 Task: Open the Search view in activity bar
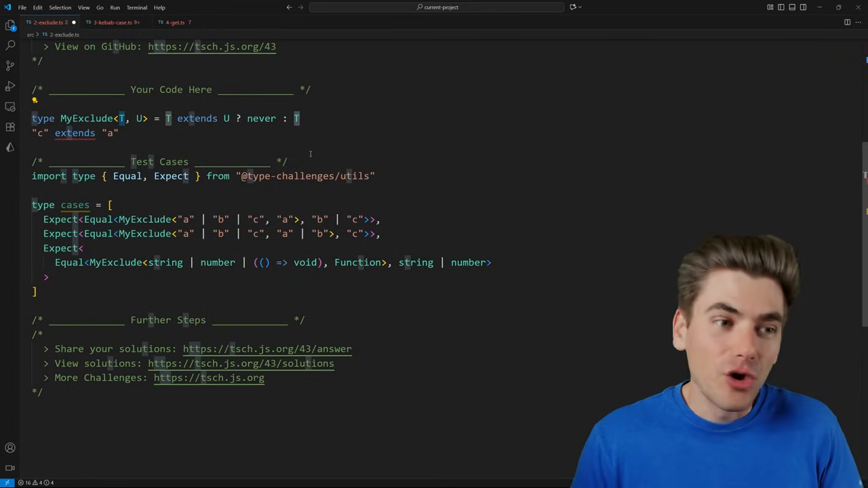[x=10, y=45]
